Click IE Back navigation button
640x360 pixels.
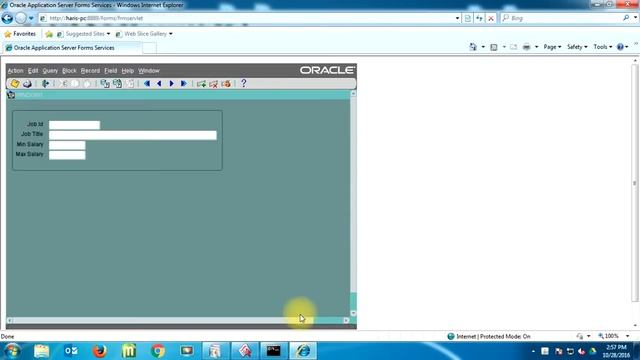[x=7, y=18]
